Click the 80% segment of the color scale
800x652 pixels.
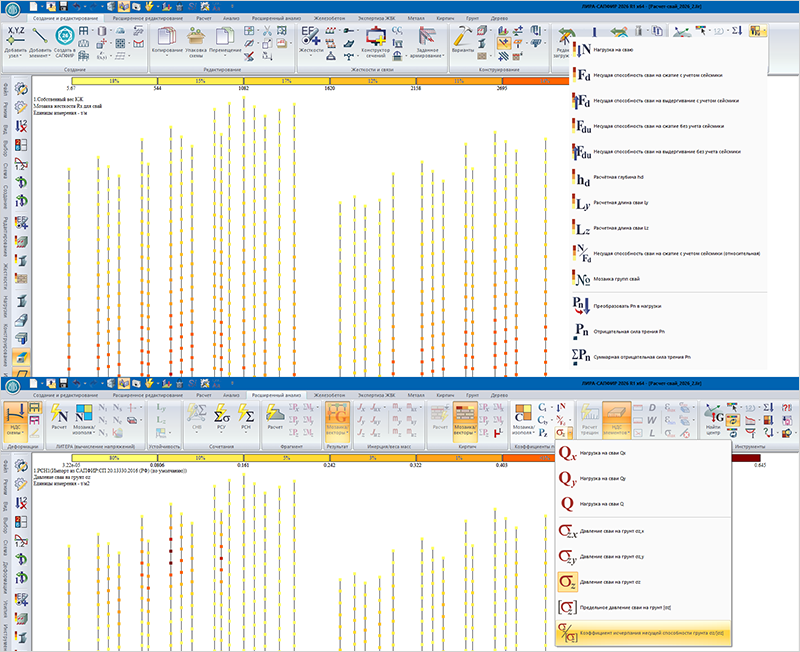click(x=114, y=458)
